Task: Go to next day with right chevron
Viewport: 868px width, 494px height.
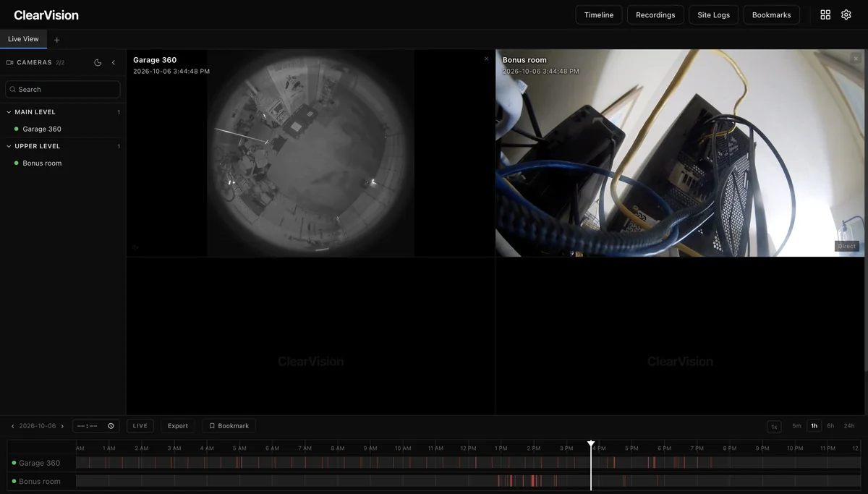Action: (63, 426)
